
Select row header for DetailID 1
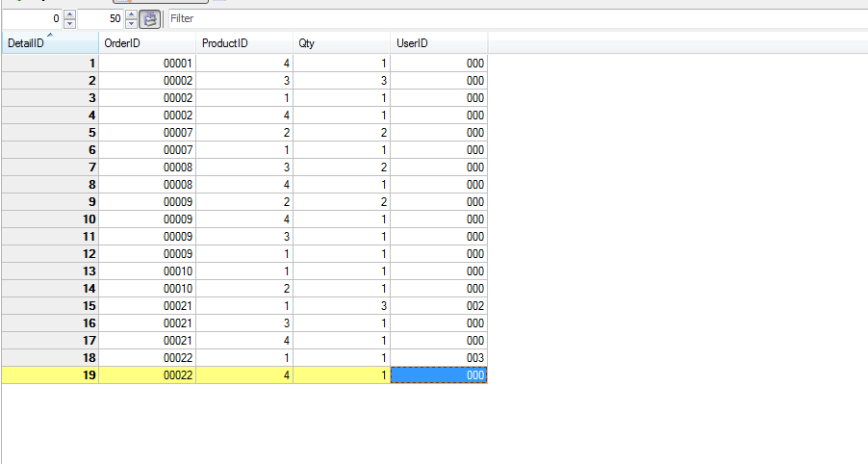coord(50,64)
